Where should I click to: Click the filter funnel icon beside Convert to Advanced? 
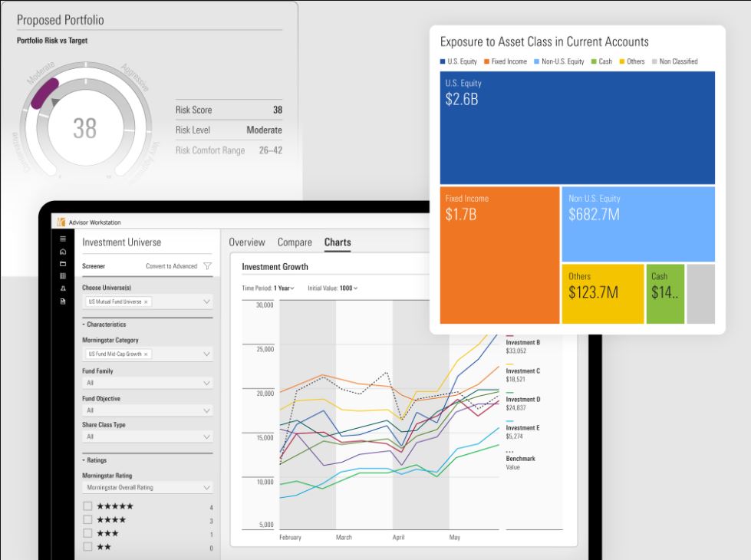(x=207, y=265)
